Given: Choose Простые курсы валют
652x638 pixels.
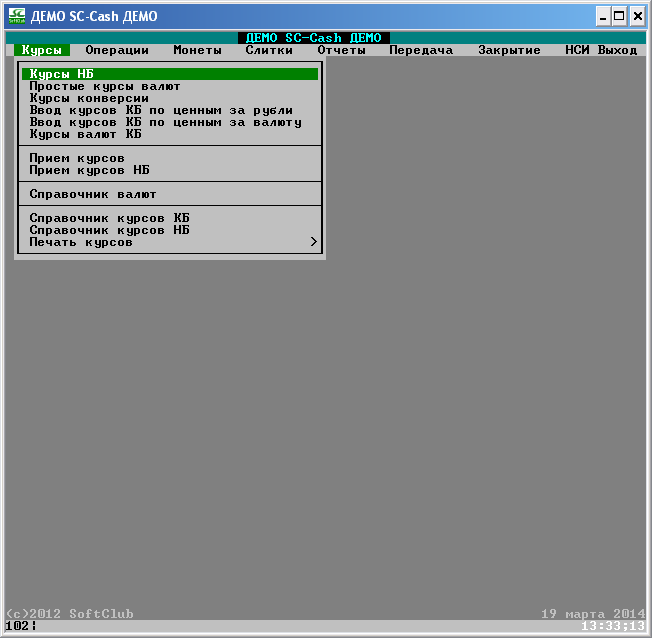Looking at the screenshot, I should click(x=170, y=86).
